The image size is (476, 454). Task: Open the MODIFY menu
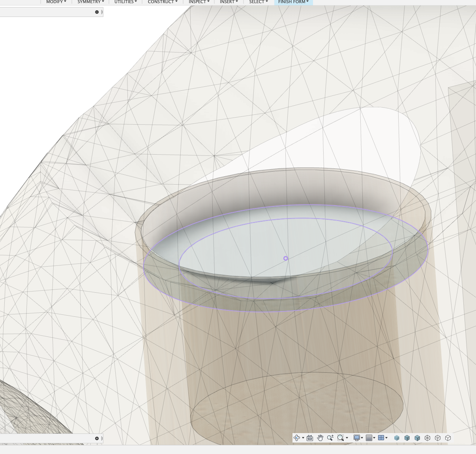tap(55, 2)
